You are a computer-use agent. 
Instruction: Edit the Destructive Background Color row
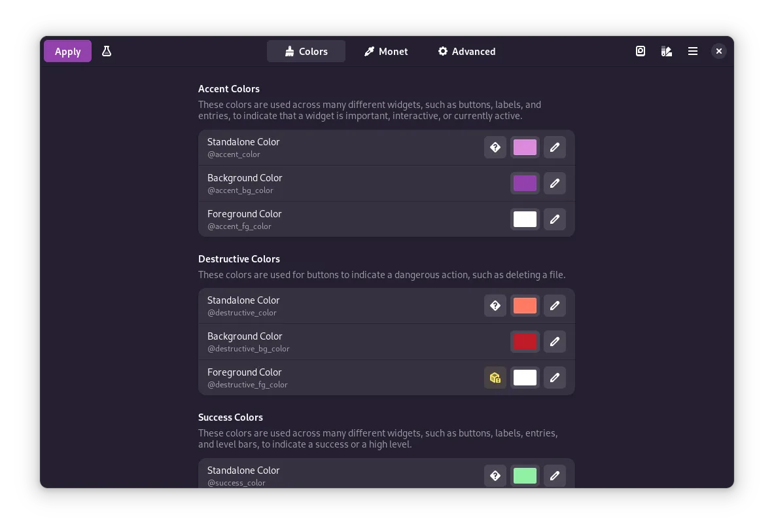click(x=554, y=342)
